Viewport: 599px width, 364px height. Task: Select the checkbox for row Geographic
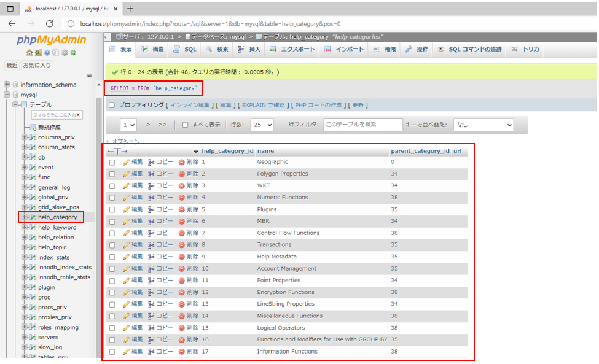point(112,162)
